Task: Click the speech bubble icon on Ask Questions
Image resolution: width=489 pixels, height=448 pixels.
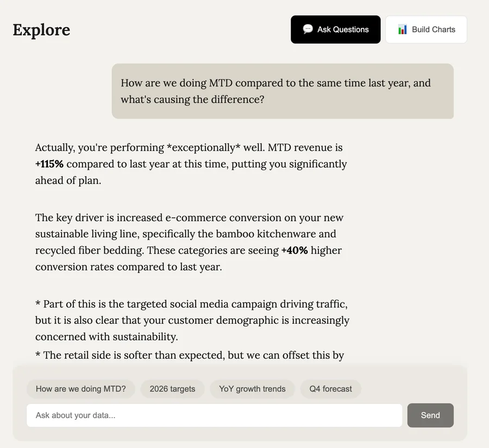Action: [308, 29]
